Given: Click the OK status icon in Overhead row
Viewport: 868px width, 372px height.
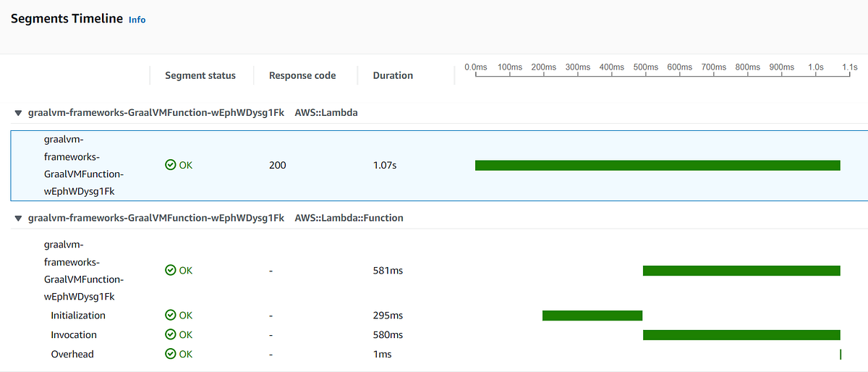Looking at the screenshot, I should pos(171,355).
